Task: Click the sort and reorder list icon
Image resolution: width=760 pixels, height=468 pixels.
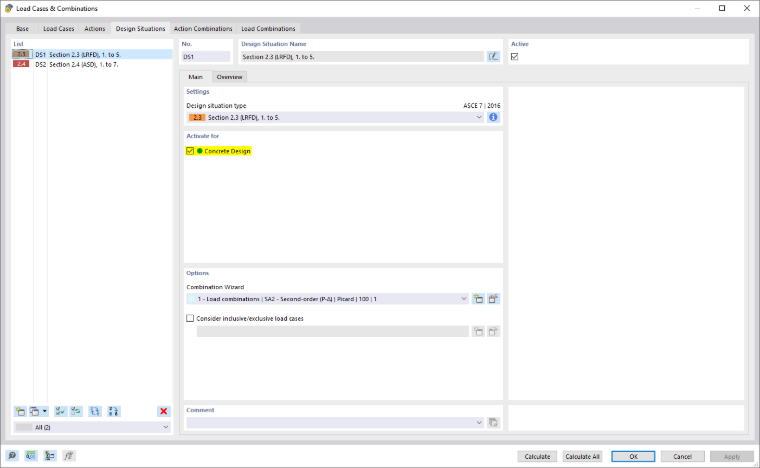Action: [113, 411]
